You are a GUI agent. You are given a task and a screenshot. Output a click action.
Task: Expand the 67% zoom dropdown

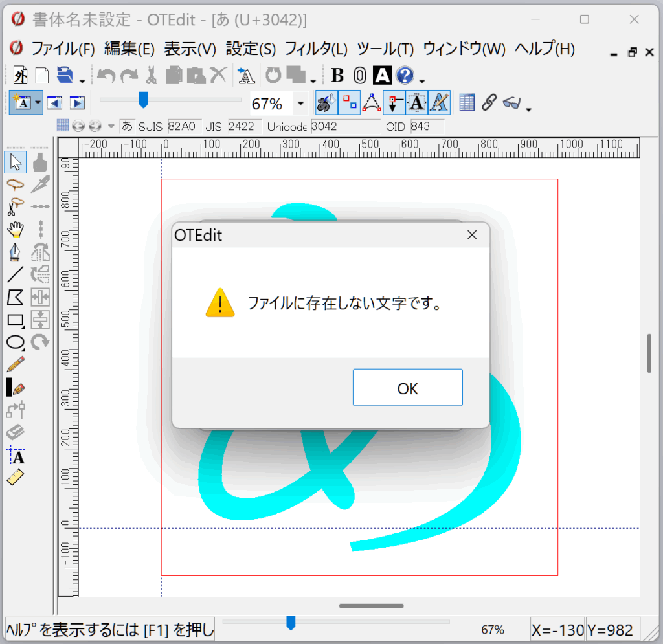(x=300, y=104)
